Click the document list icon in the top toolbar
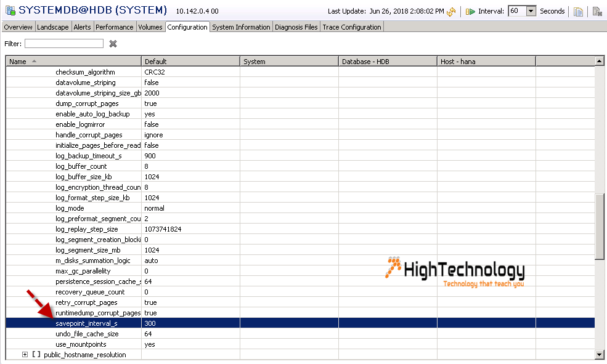607x364 pixels. 578,12
